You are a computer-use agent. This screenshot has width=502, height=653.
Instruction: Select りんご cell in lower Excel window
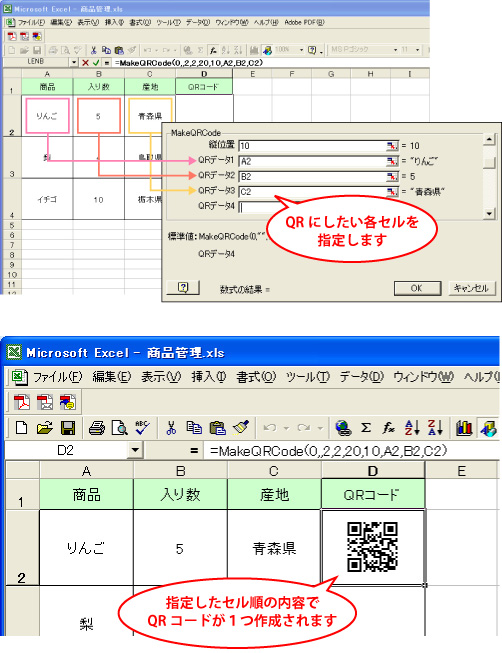86,547
